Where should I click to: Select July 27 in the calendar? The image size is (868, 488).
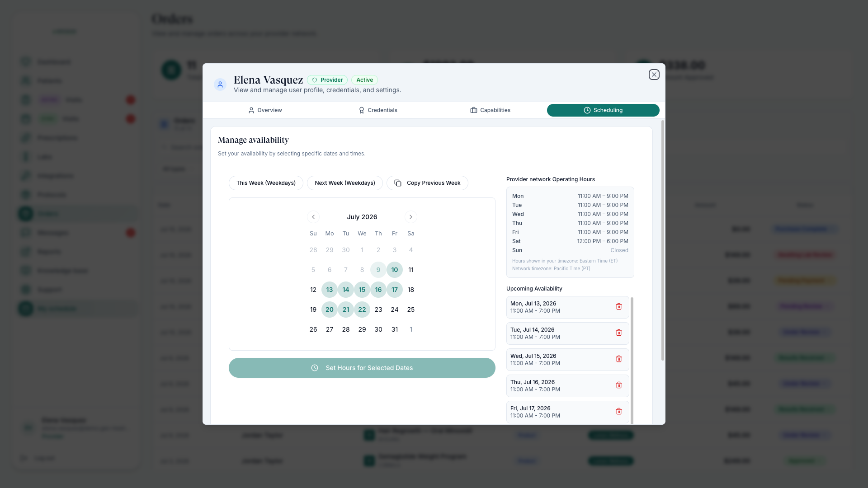(x=330, y=329)
